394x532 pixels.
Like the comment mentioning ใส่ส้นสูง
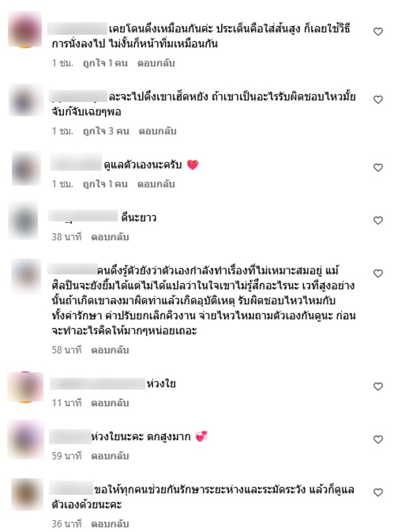click(x=378, y=32)
